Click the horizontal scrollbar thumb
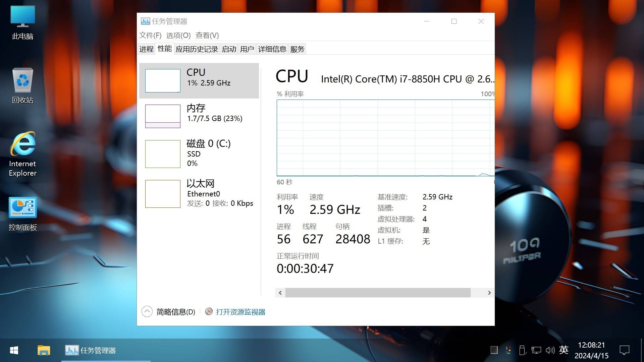This screenshot has width=644, height=362. [x=378, y=293]
